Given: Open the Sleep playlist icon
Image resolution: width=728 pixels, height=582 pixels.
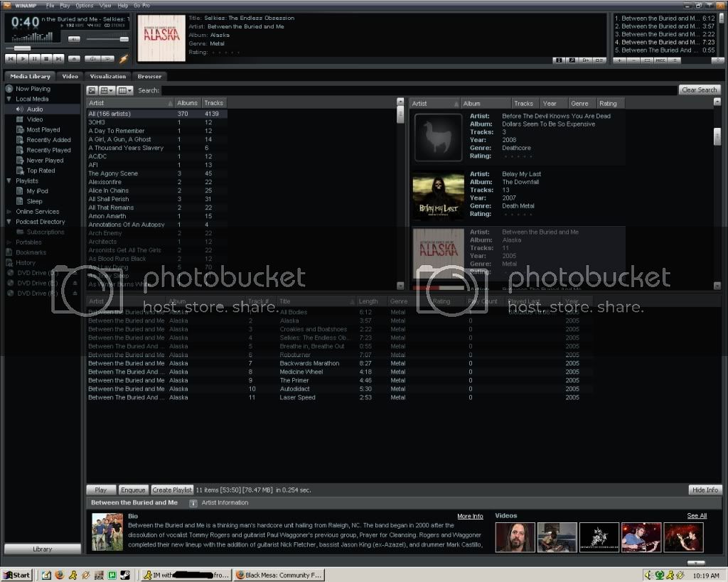Looking at the screenshot, I should tap(19, 201).
